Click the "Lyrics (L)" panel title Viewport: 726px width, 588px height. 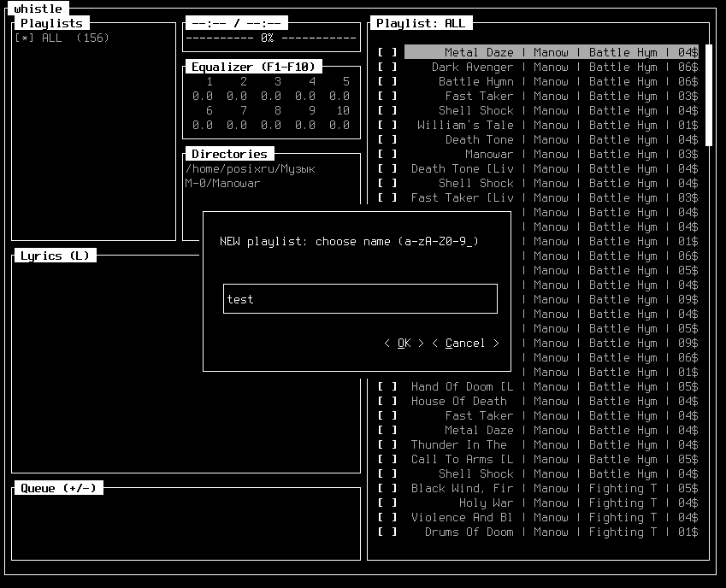pos(55,256)
